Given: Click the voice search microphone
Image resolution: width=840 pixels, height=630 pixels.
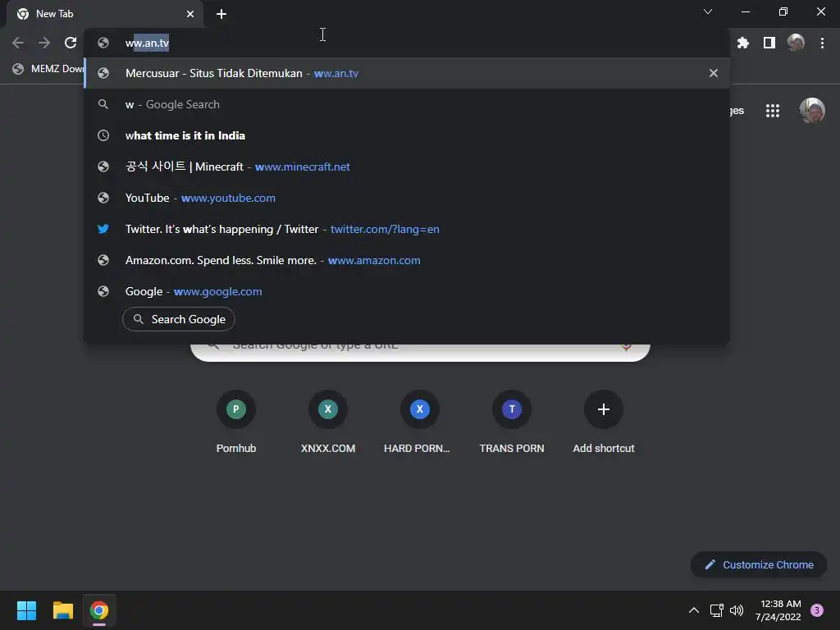Looking at the screenshot, I should [x=626, y=347].
